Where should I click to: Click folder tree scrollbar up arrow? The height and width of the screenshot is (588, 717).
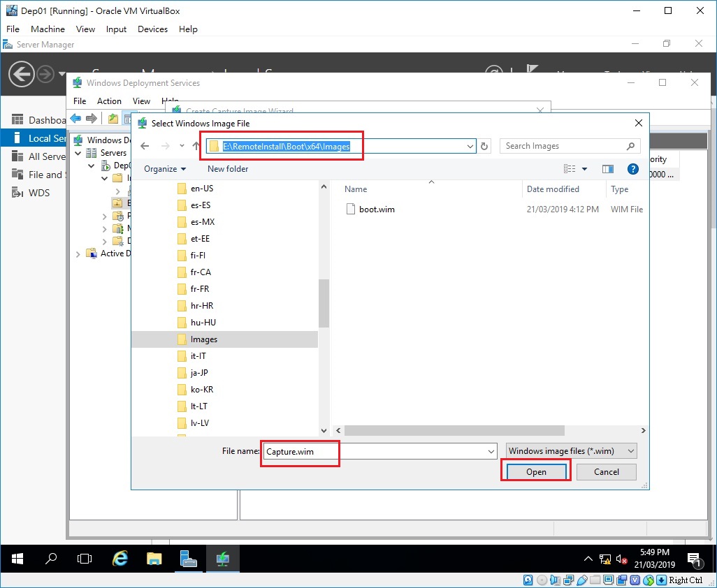pos(324,187)
